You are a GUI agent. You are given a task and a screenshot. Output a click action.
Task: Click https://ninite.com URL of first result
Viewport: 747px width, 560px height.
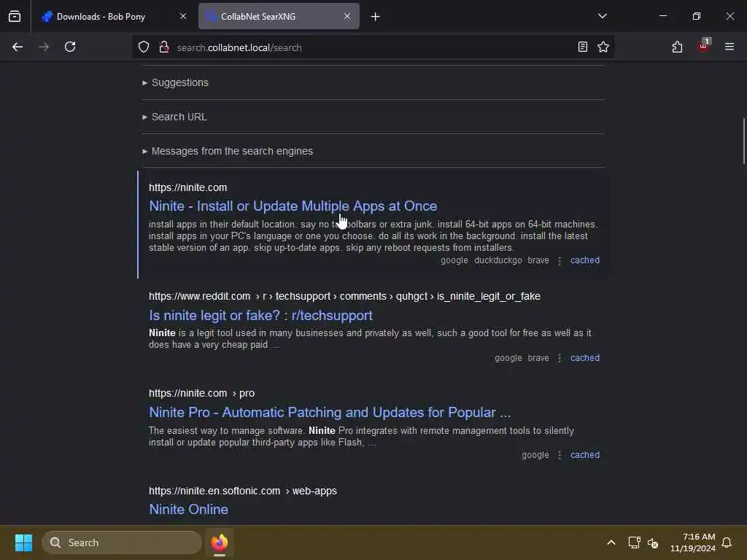pyautogui.click(x=187, y=187)
